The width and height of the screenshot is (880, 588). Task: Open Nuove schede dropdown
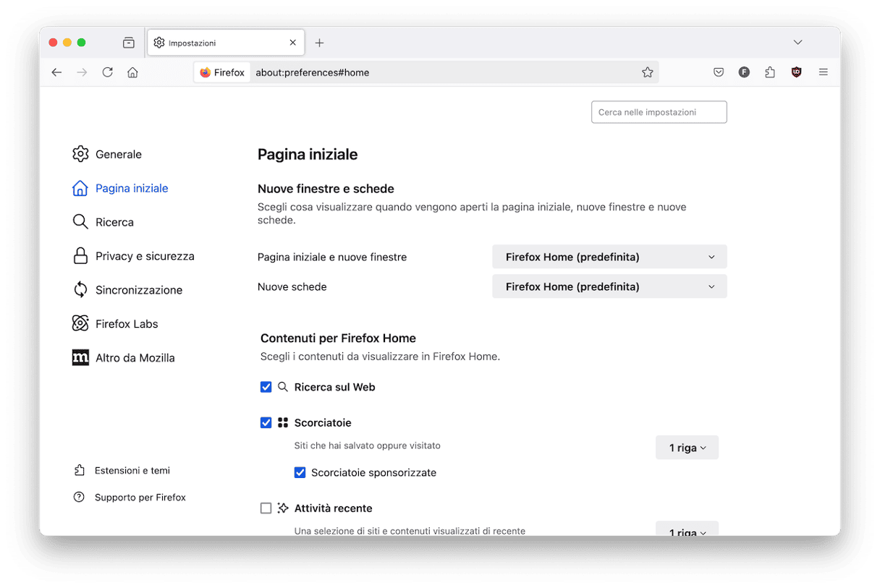coord(609,286)
